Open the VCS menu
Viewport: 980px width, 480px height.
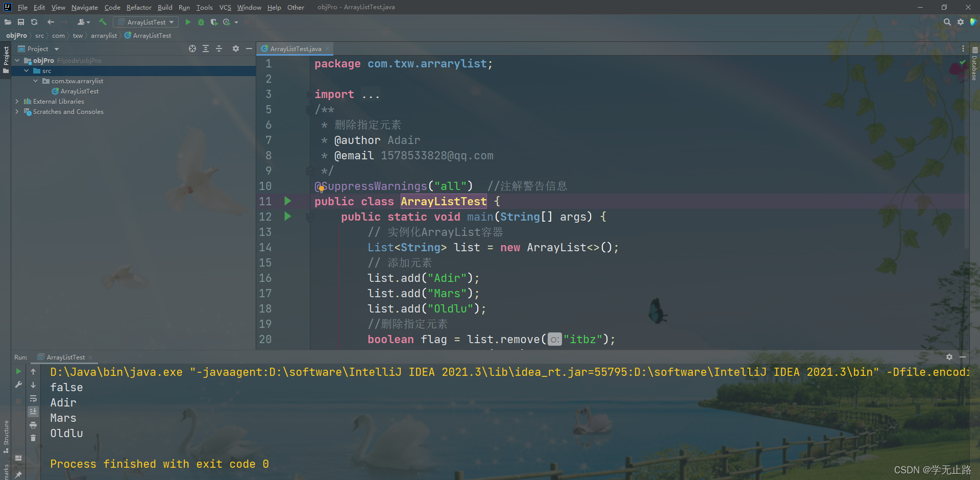click(225, 7)
